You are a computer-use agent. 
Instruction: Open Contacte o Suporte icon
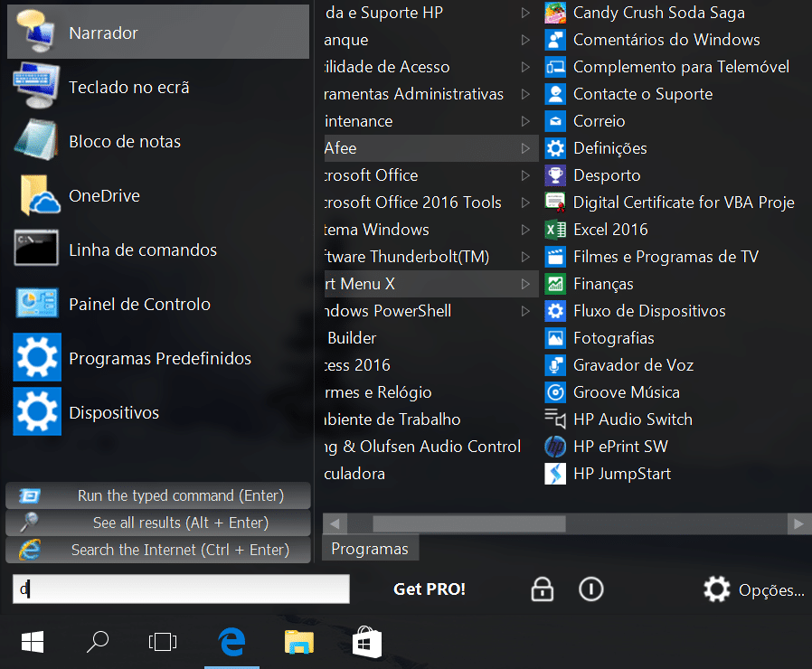click(x=555, y=94)
